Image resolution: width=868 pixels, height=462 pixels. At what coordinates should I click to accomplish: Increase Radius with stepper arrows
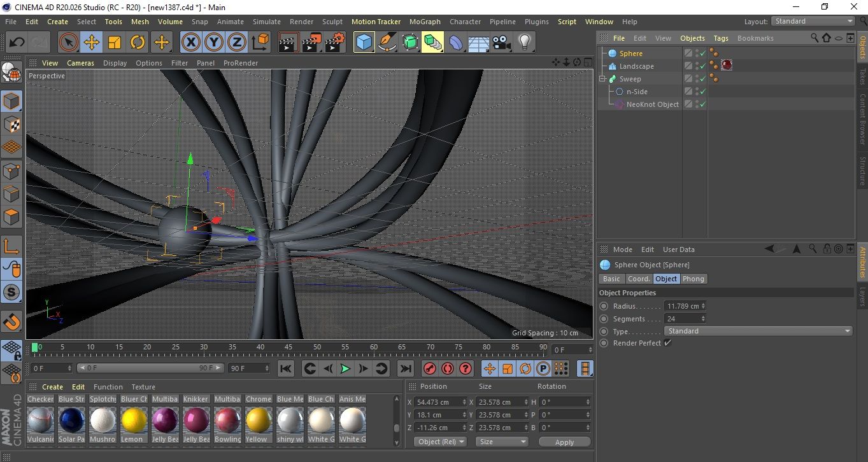tap(703, 306)
